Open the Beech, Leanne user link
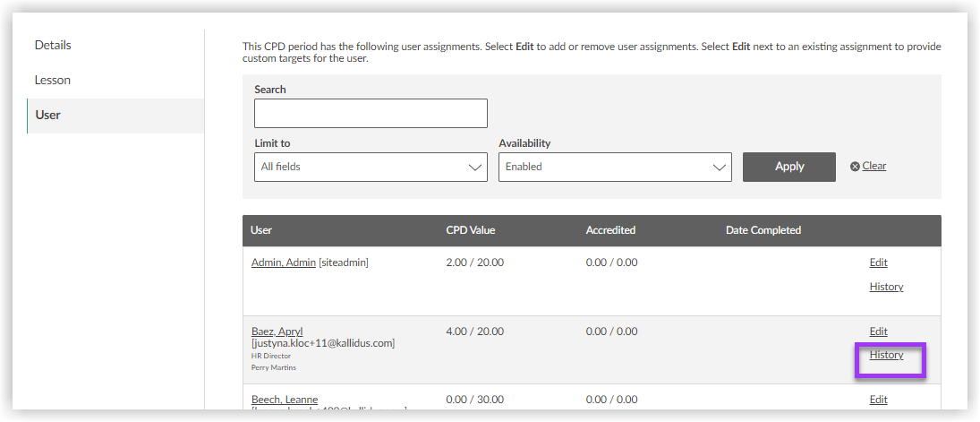The width and height of the screenshot is (980, 422). (285, 400)
